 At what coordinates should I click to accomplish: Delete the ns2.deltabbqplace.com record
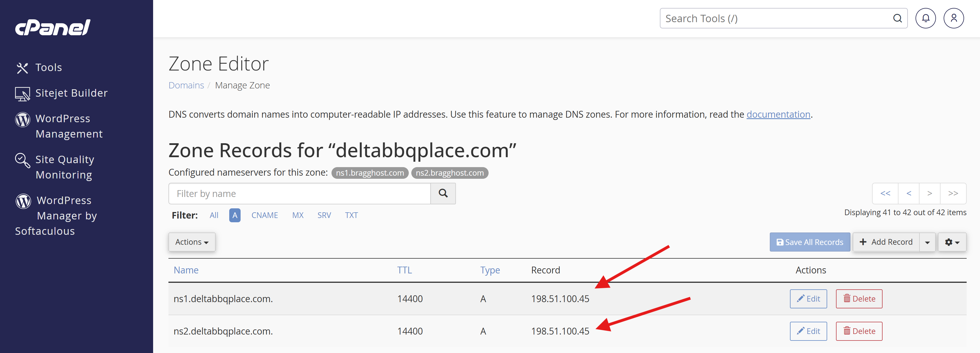[859, 331]
